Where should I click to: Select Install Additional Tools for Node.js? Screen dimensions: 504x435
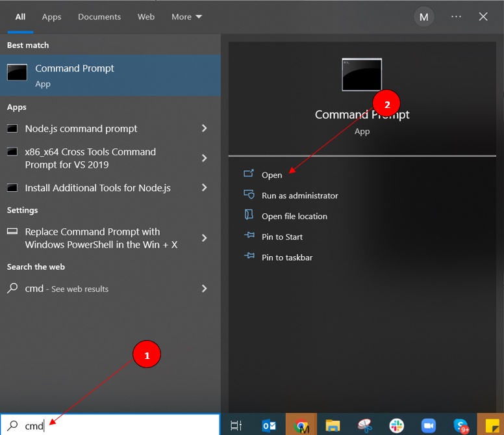coord(96,187)
